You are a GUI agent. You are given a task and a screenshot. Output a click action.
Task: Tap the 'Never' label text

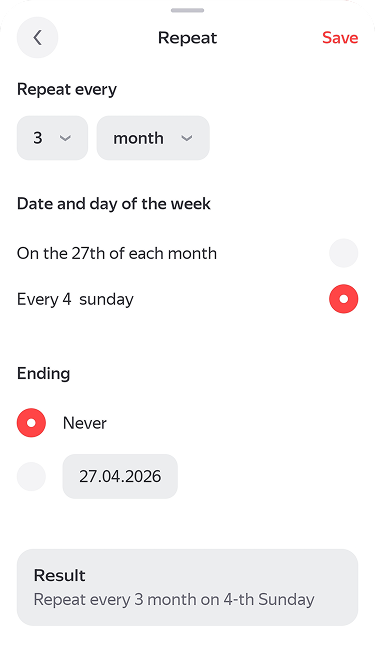point(84,423)
